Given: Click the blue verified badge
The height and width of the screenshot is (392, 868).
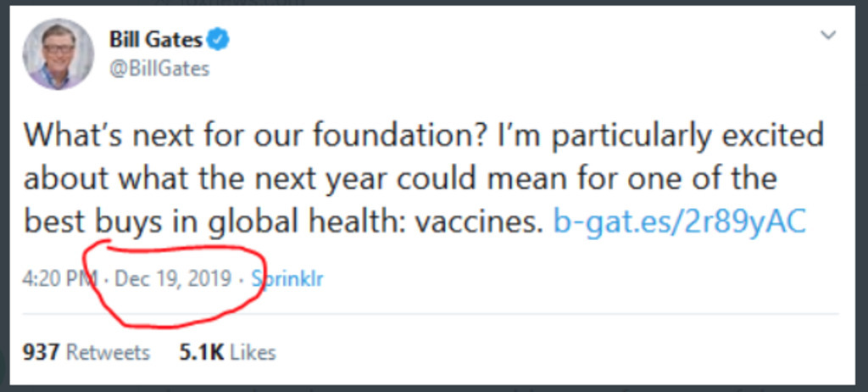Looking at the screenshot, I should click(220, 40).
